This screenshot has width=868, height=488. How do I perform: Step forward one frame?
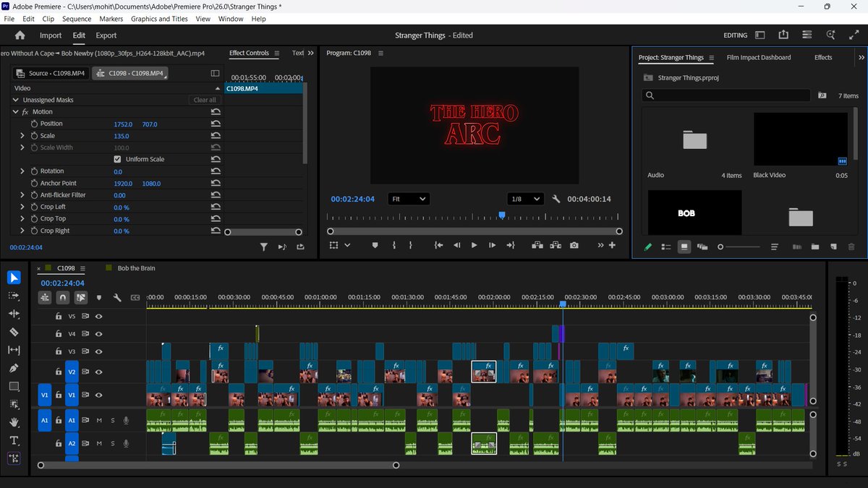pos(492,245)
